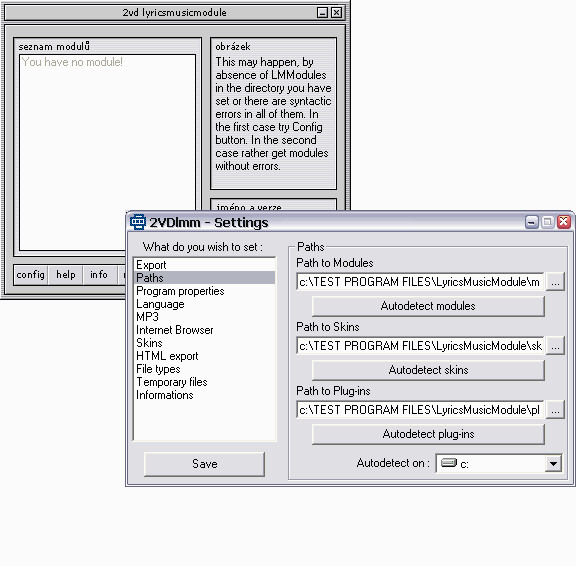Browse for the Path to Plug-ins folder
The width and height of the screenshot is (576, 566).
(555, 410)
